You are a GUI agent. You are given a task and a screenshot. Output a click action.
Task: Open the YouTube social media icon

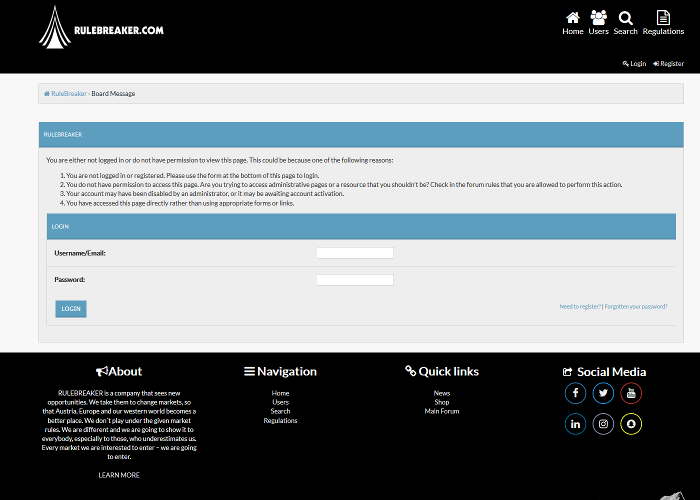[x=631, y=393]
